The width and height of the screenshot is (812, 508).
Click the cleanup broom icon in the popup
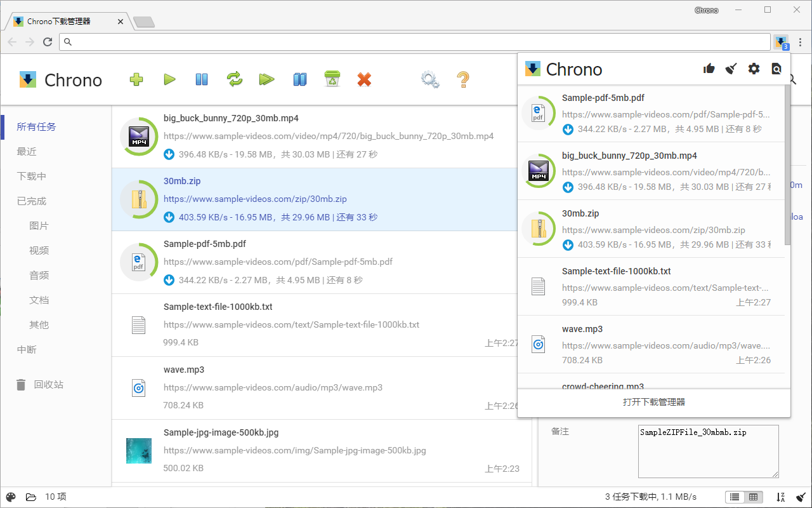731,69
